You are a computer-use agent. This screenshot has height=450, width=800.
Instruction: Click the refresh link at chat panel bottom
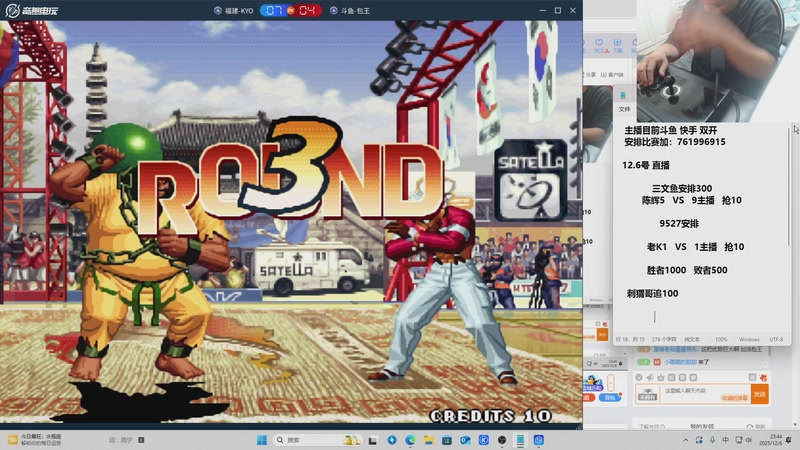tap(756, 426)
